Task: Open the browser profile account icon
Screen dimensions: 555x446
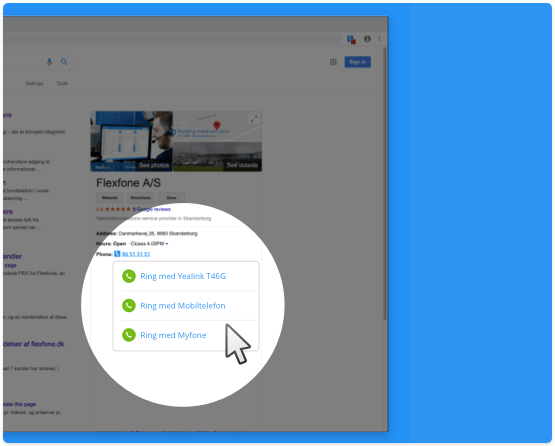Action: point(367,39)
